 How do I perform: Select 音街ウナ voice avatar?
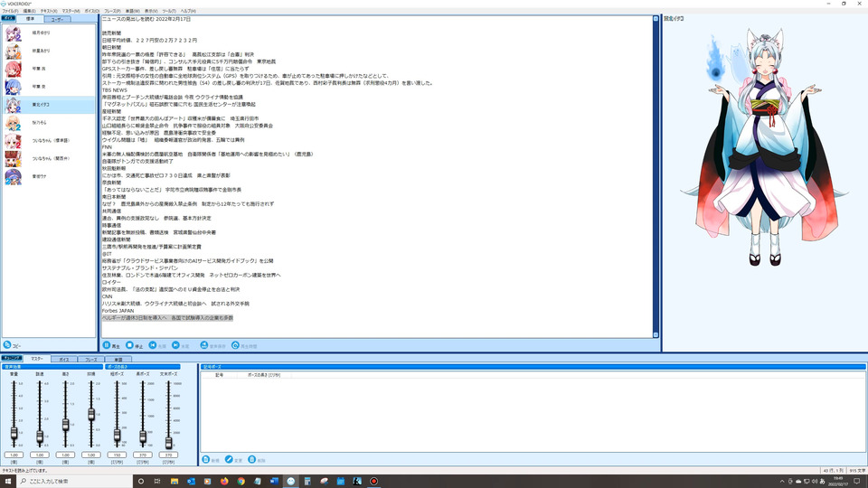point(13,176)
